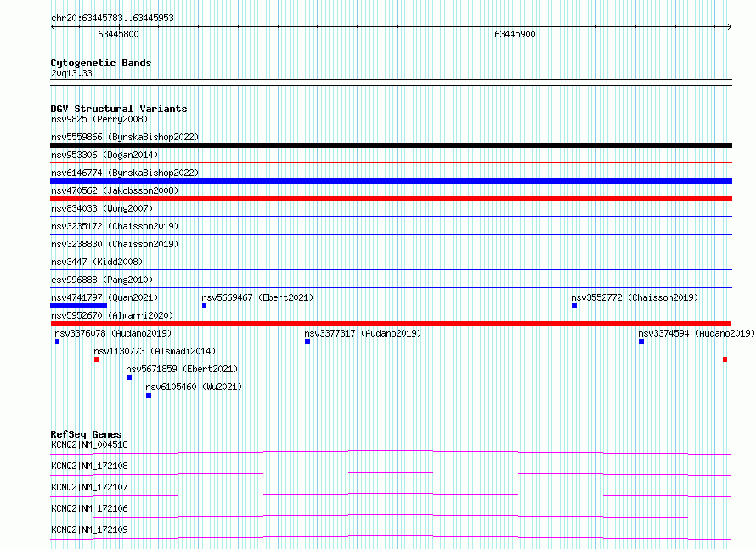Image resolution: width=756 pixels, height=549 pixels.
Task: Click the thick red nsv470562 bar
Action: 391,199
